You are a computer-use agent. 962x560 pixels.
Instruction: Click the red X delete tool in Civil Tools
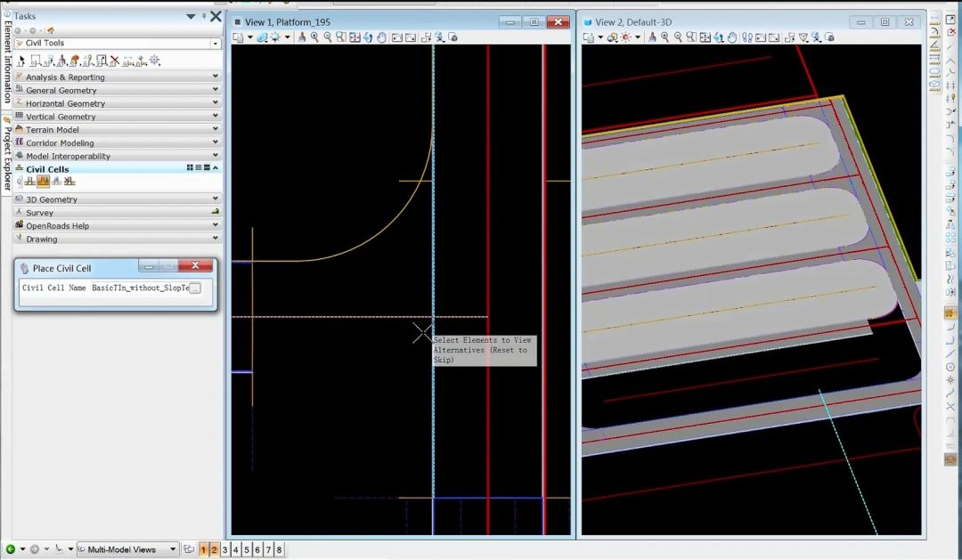click(115, 61)
